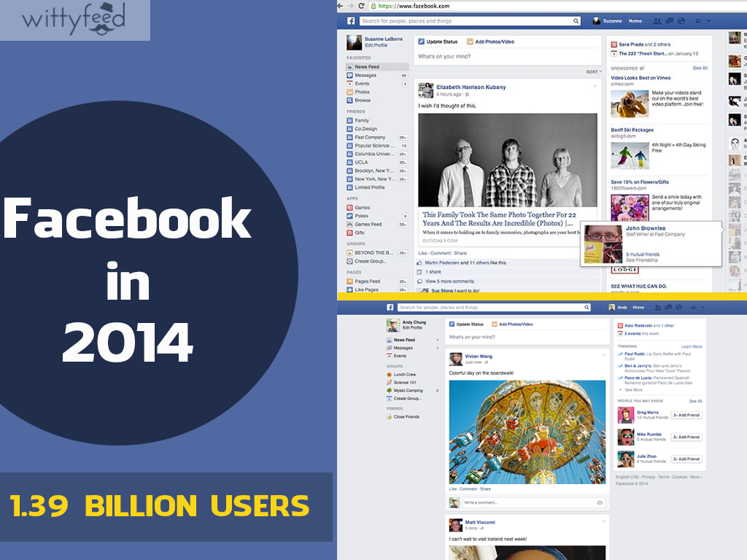This screenshot has height=560, width=747.
Task: Open options chevron on Matt Viscomi's post
Action: click(x=604, y=521)
